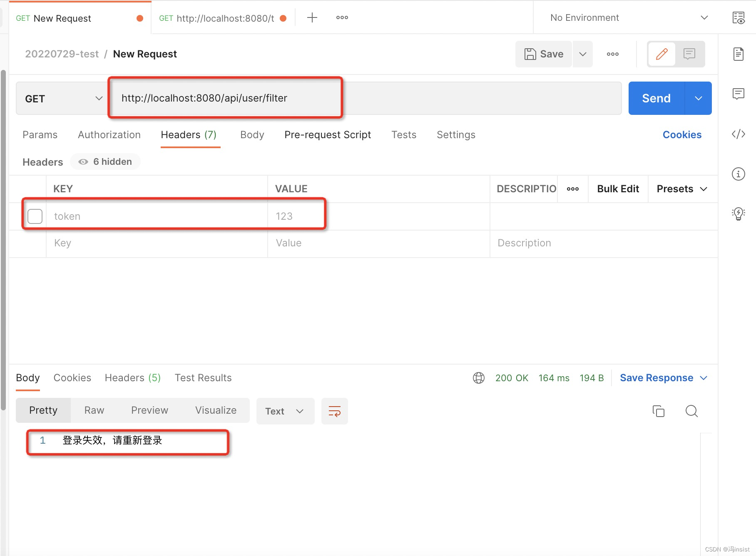
Task: Open the Cookies link
Action: (682, 135)
